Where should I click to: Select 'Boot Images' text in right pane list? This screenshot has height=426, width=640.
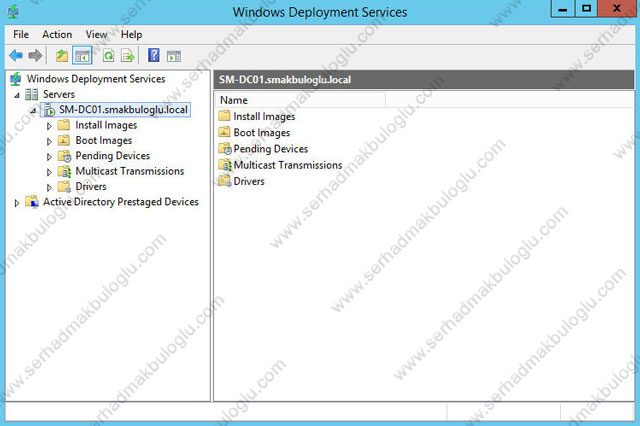[262, 133]
